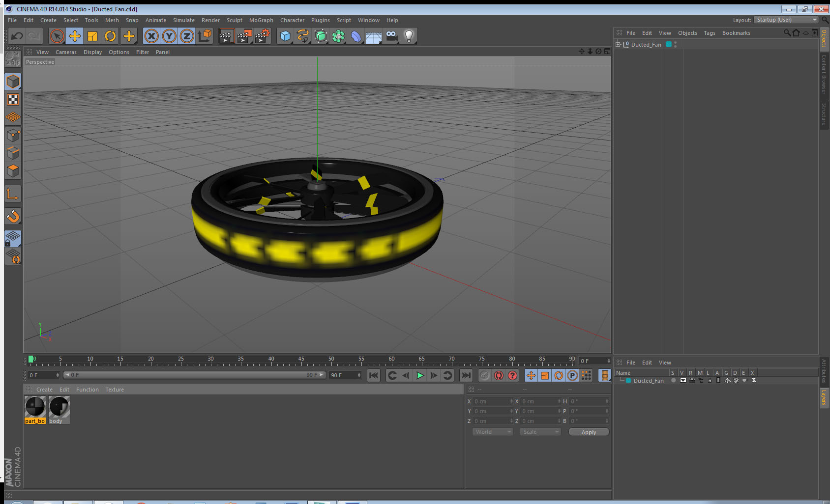
Task: Open the deformer objects icon
Action: point(356,36)
